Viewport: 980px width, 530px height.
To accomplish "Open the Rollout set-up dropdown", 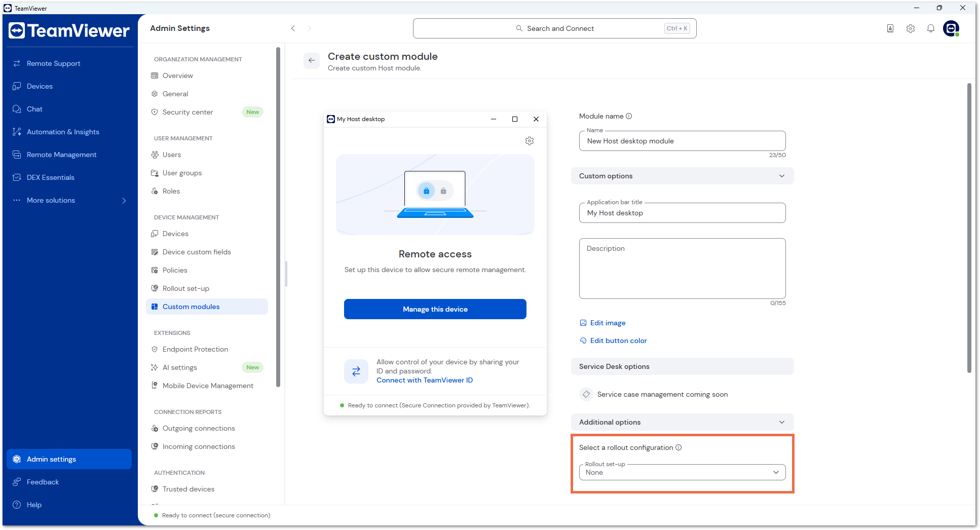I will (682, 472).
